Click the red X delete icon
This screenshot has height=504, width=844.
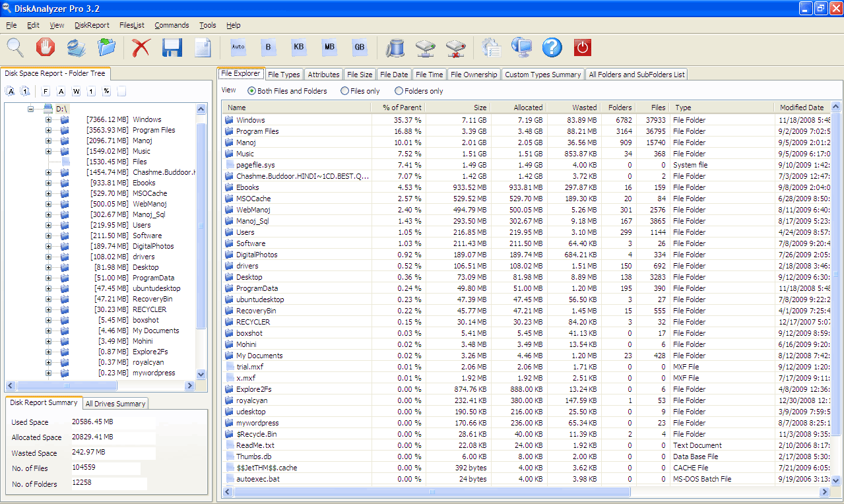[x=141, y=47]
